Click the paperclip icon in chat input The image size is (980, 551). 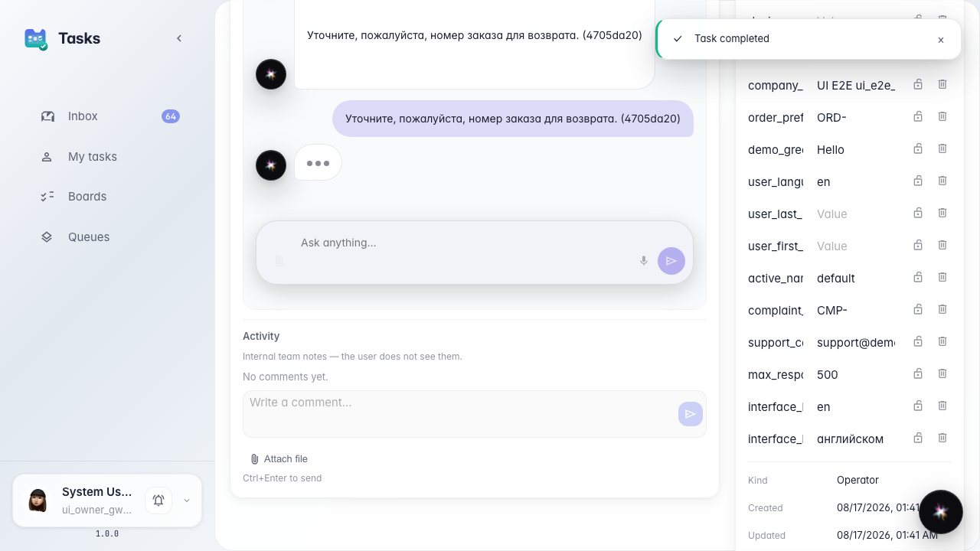coord(279,261)
